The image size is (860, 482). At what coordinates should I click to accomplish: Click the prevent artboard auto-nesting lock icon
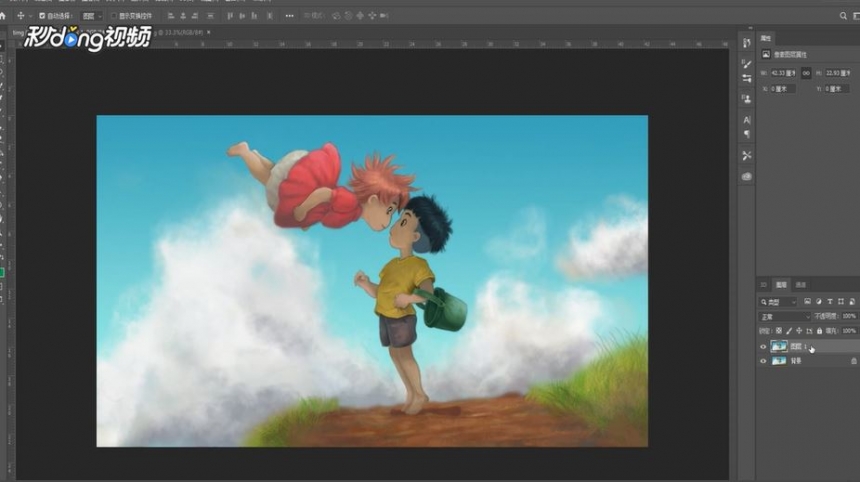tap(809, 331)
